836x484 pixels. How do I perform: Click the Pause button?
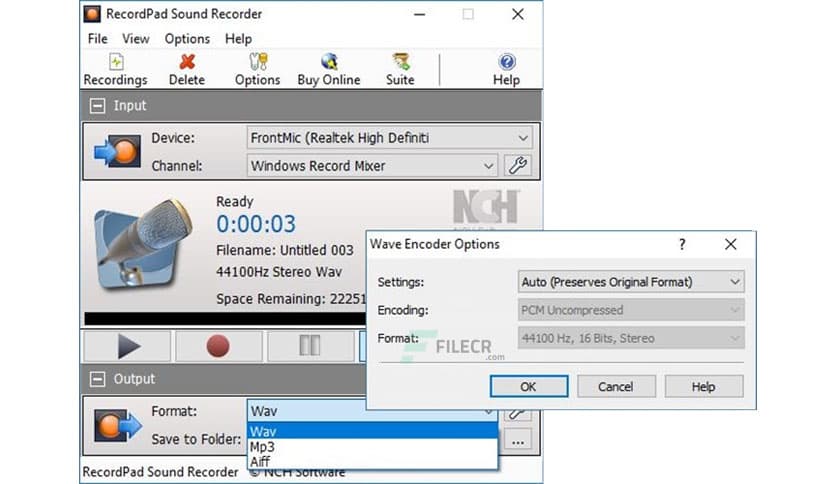[310, 346]
